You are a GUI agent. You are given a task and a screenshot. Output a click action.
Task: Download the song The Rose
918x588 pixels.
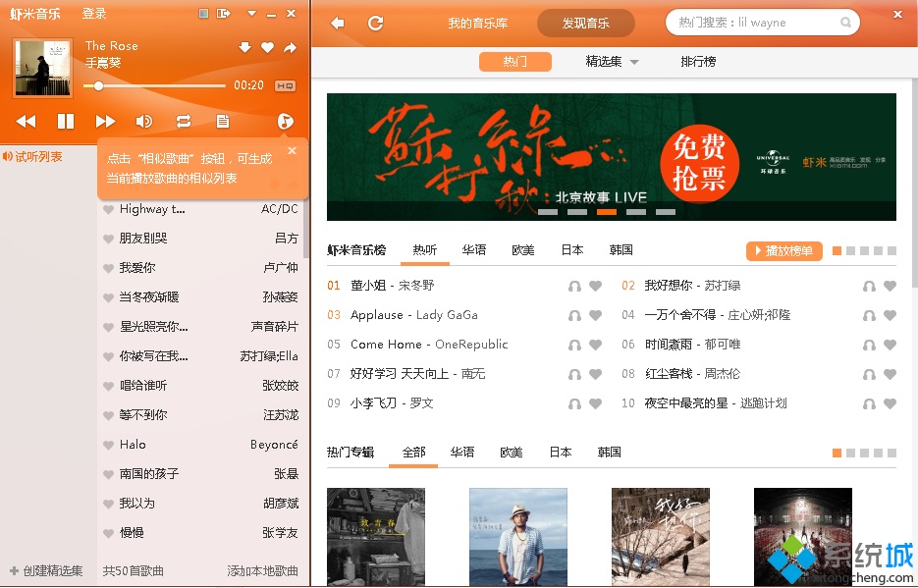tap(244, 47)
